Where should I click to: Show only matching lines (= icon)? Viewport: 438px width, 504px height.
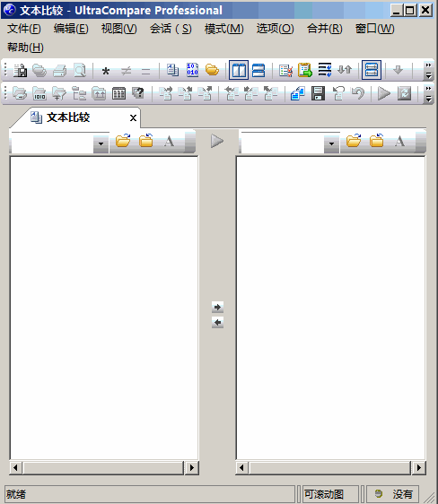pos(145,71)
